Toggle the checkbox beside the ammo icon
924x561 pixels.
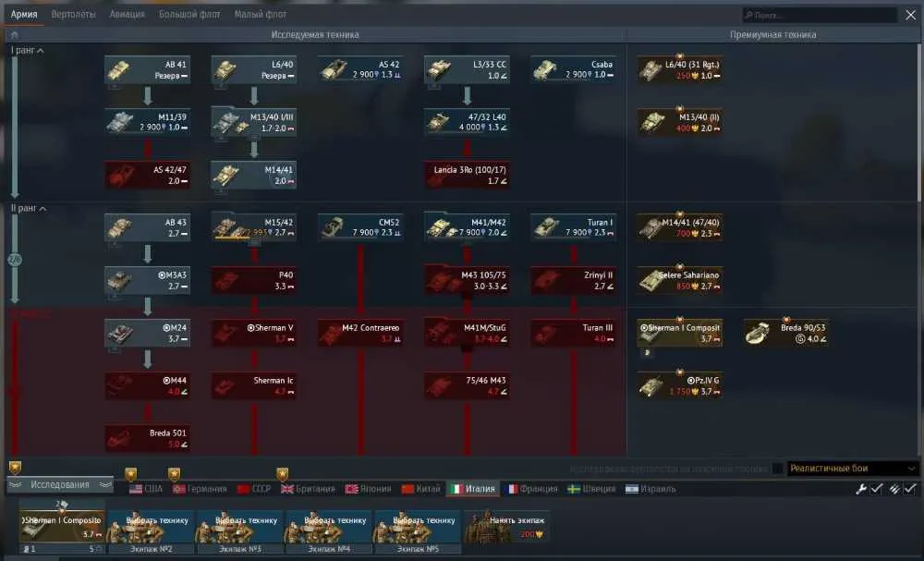[x=910, y=489]
